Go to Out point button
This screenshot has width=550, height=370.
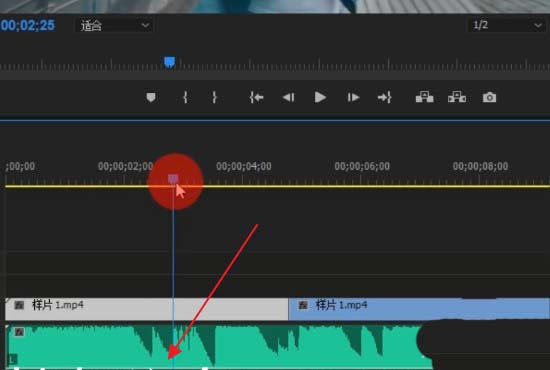pyautogui.click(x=384, y=97)
